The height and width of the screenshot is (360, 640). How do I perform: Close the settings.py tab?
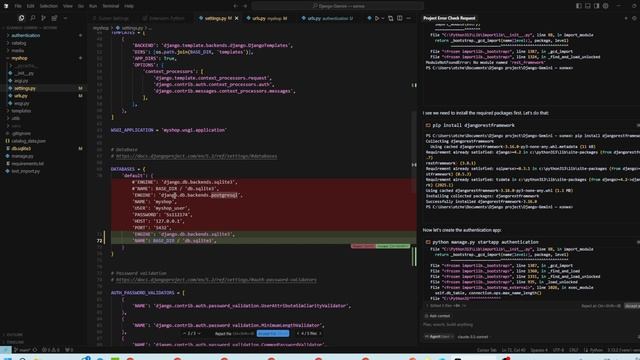tap(237, 18)
